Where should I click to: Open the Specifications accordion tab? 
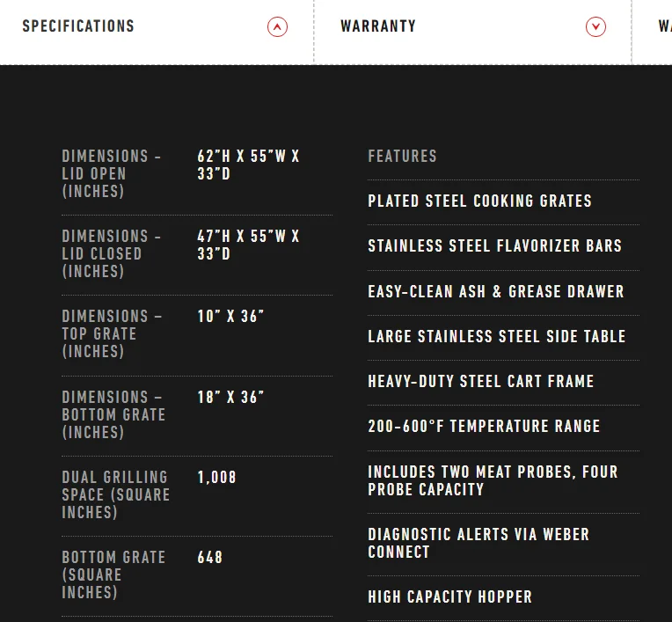(157, 33)
